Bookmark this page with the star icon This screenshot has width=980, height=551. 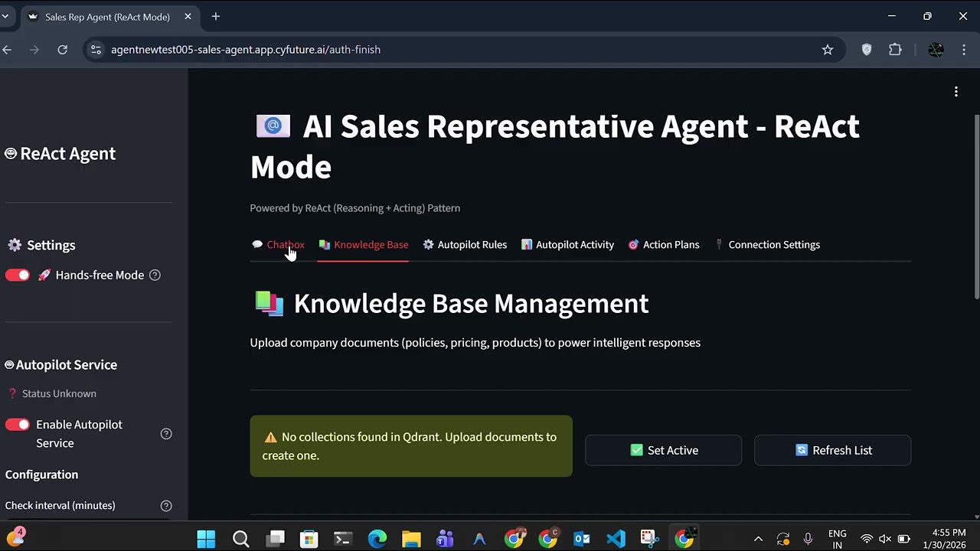coord(828,50)
